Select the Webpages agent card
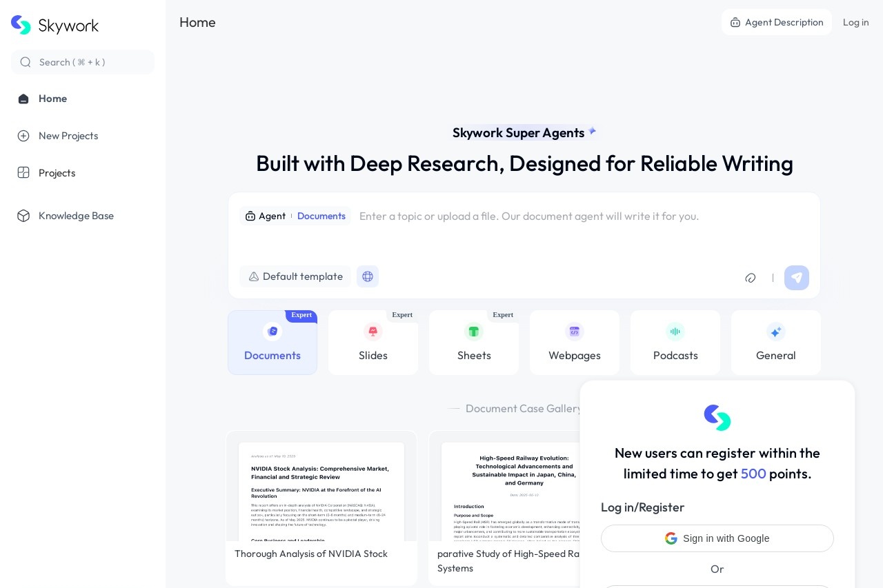 (575, 343)
